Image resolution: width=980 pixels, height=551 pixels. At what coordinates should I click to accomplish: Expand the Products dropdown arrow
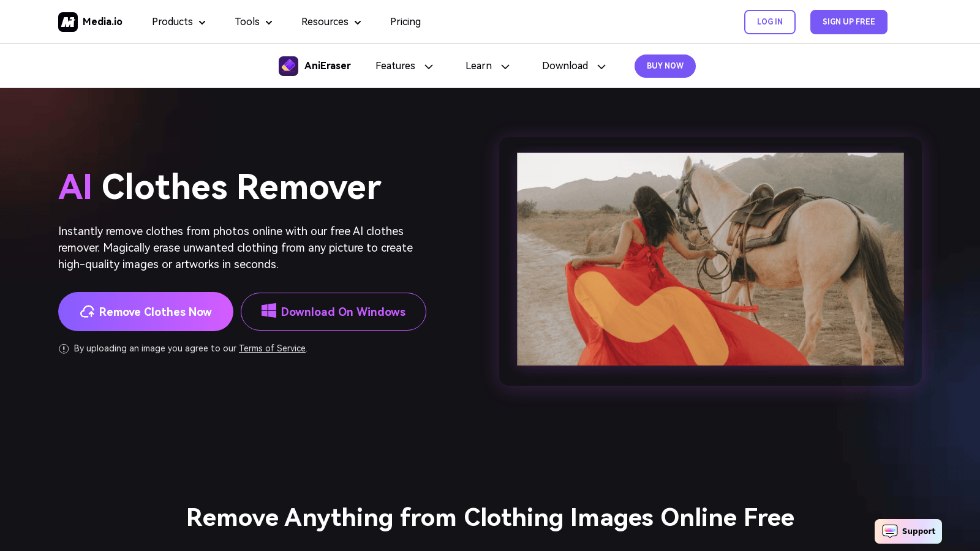tap(202, 23)
